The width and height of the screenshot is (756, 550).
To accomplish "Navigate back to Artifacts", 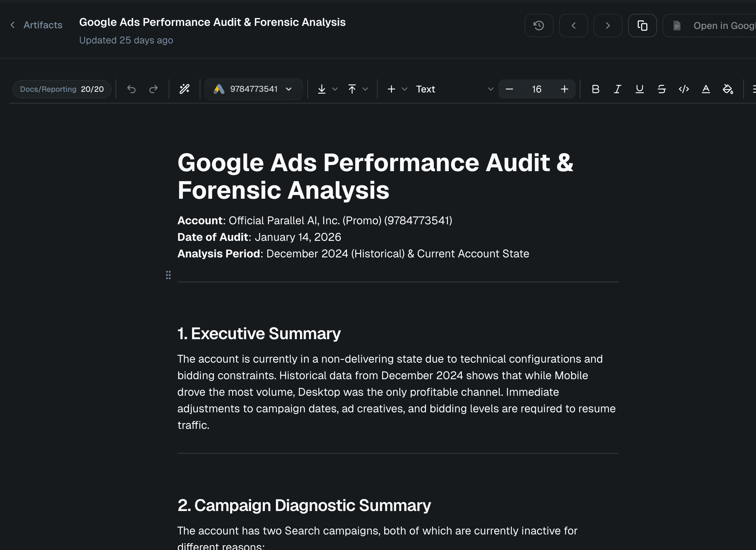I will click(36, 25).
